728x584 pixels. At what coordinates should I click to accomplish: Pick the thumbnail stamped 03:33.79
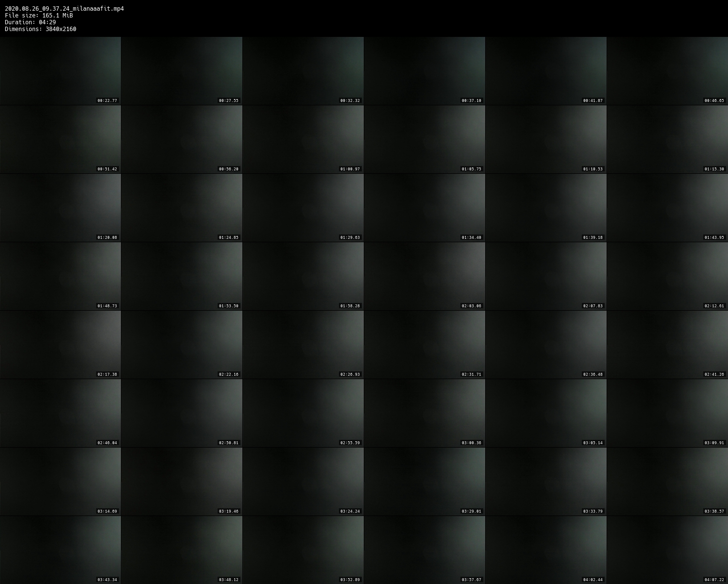coord(546,482)
